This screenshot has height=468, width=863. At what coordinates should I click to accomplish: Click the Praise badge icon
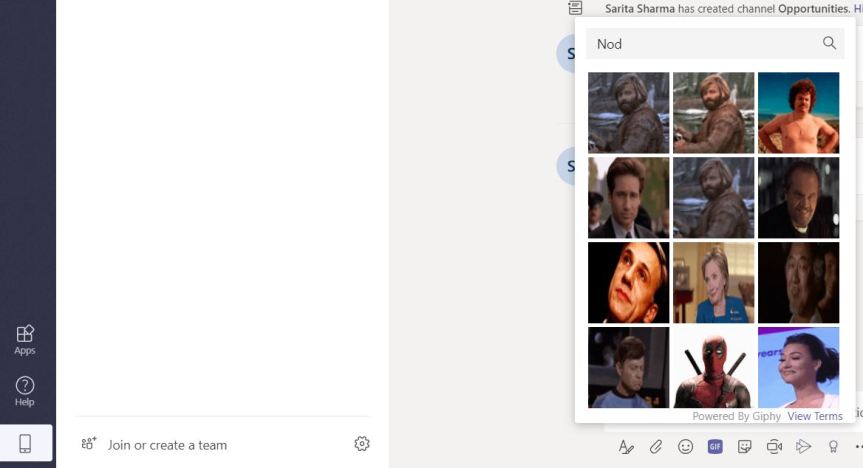coord(832,446)
